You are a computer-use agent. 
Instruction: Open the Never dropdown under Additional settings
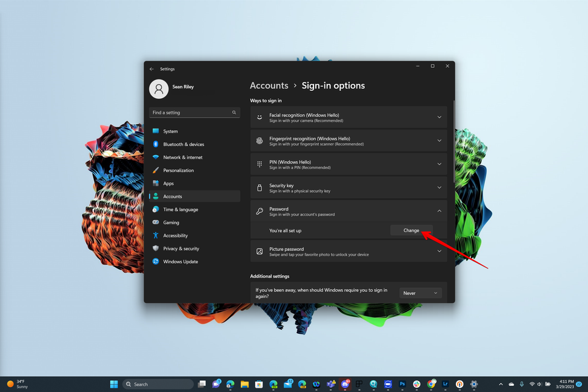(x=421, y=293)
